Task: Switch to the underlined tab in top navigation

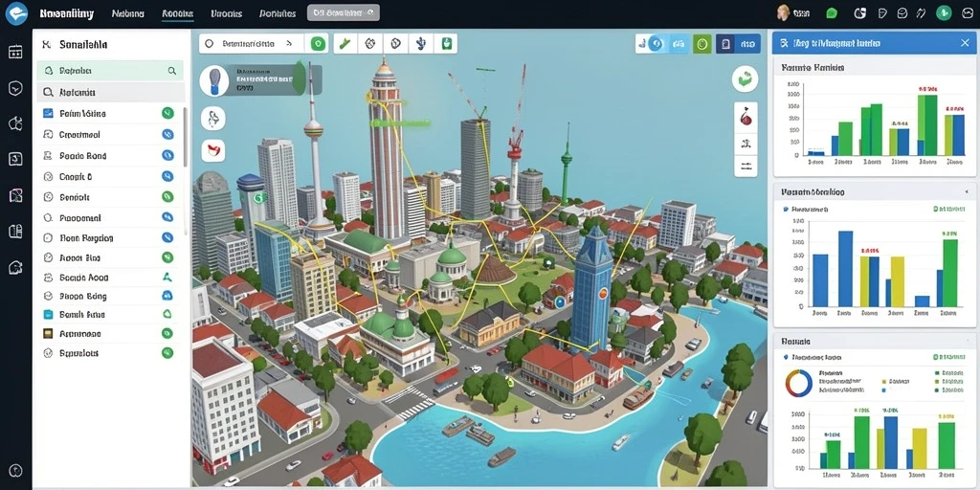Action: pos(177,13)
